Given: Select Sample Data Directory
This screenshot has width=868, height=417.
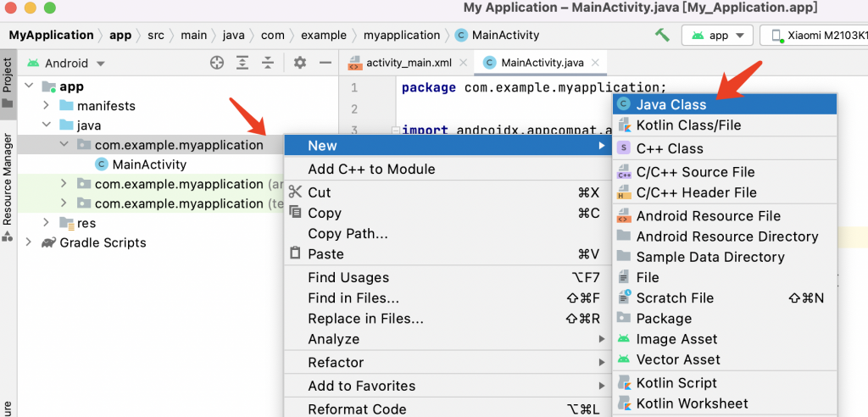Looking at the screenshot, I should coord(725,257).
